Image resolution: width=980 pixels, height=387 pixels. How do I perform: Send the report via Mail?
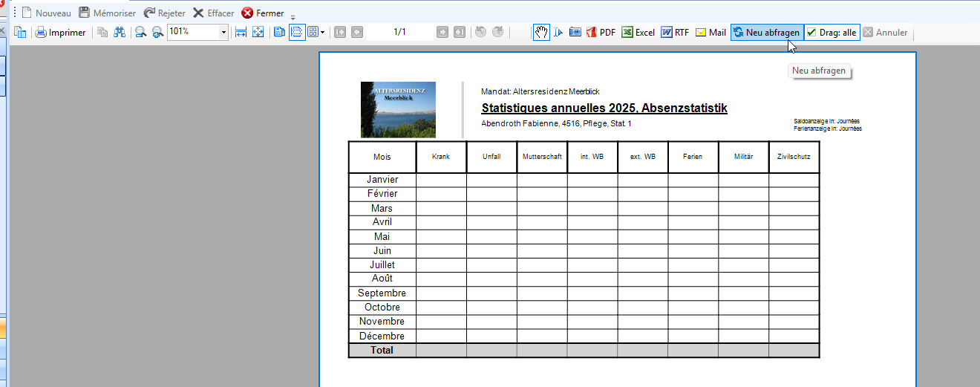(710, 33)
